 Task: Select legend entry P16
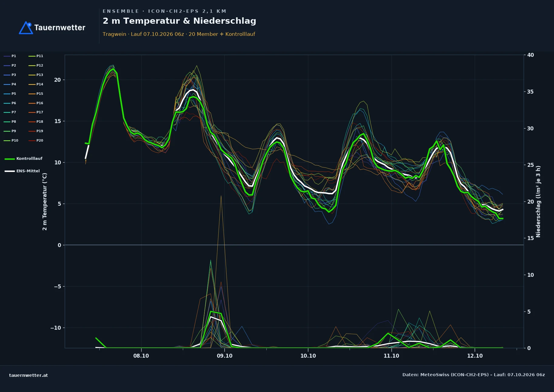tap(36, 103)
